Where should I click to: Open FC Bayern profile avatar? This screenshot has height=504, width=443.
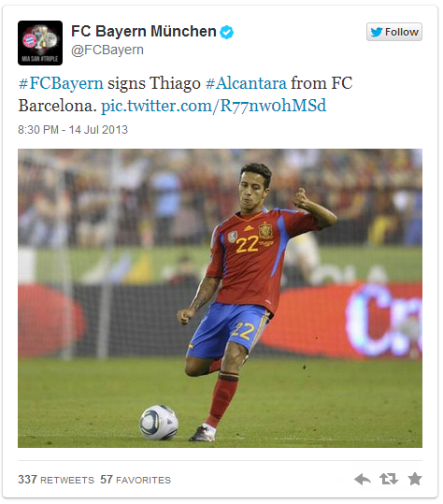point(40,43)
